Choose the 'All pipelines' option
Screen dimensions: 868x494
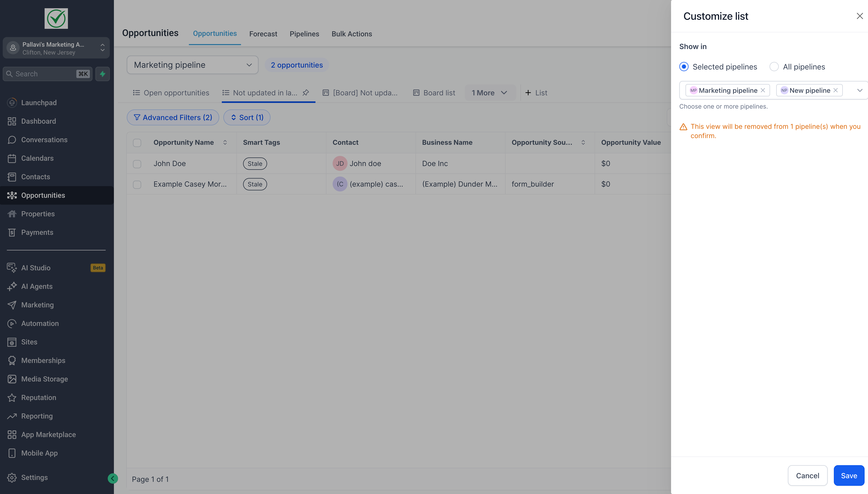tap(774, 67)
